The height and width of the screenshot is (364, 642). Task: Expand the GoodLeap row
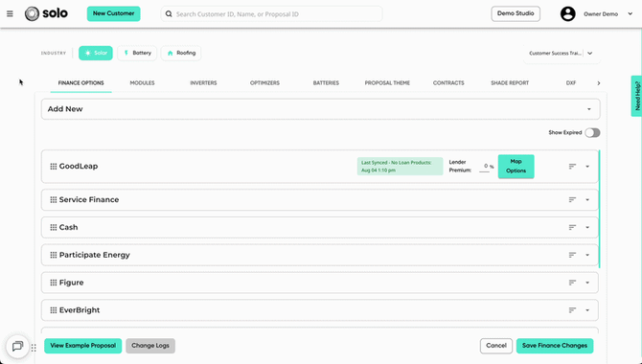pos(587,167)
